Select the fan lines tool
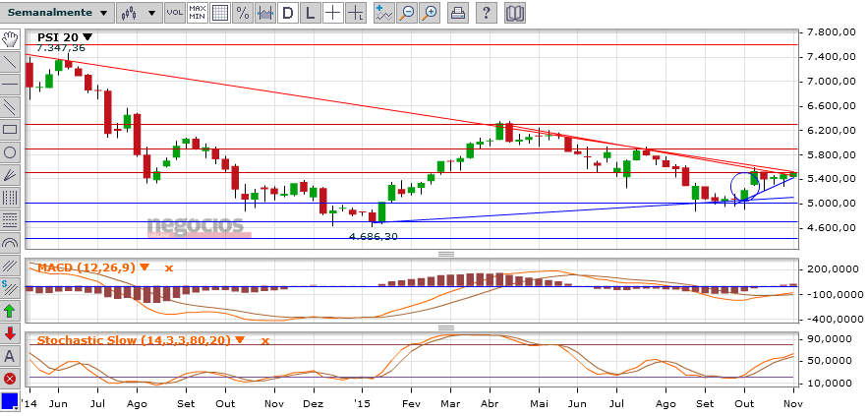868x416 pixels. pyautogui.click(x=10, y=176)
